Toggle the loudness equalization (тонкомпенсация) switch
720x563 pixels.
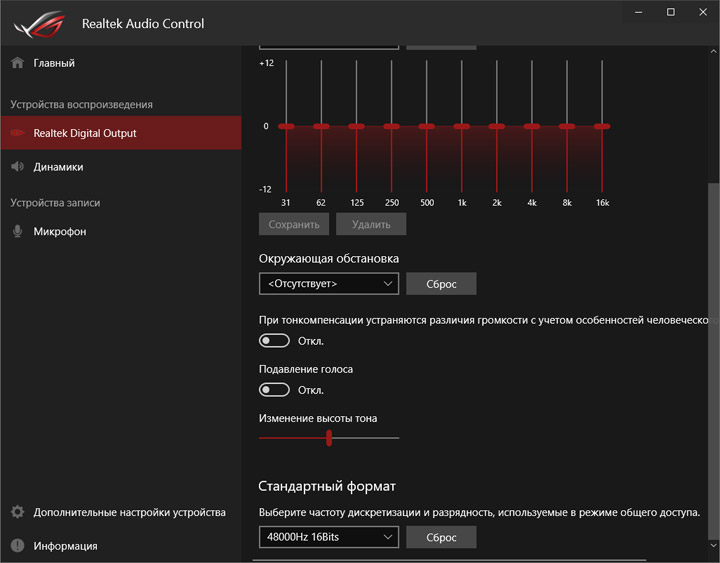coord(274,341)
